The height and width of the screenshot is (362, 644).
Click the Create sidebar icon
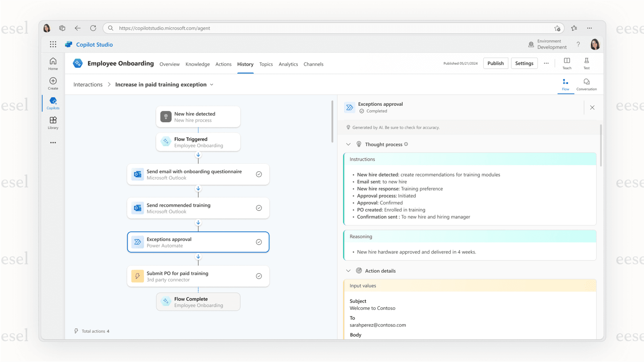pos(52,83)
